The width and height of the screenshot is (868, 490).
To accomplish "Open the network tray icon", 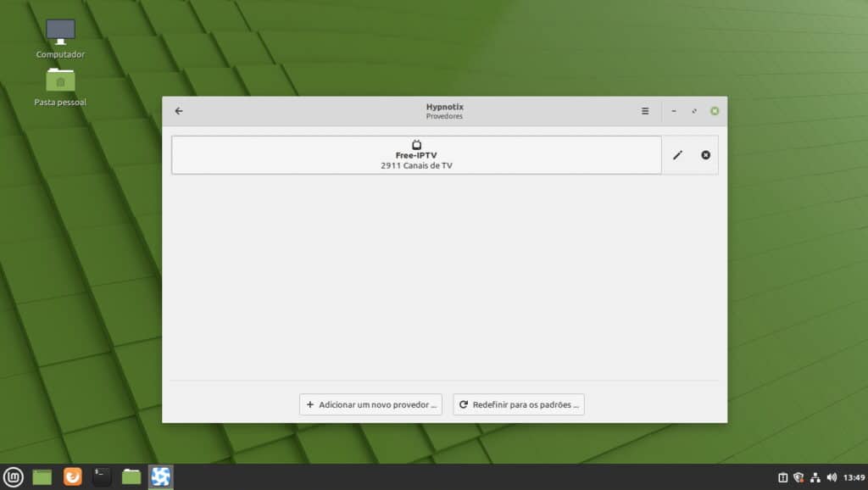I will tap(815, 477).
